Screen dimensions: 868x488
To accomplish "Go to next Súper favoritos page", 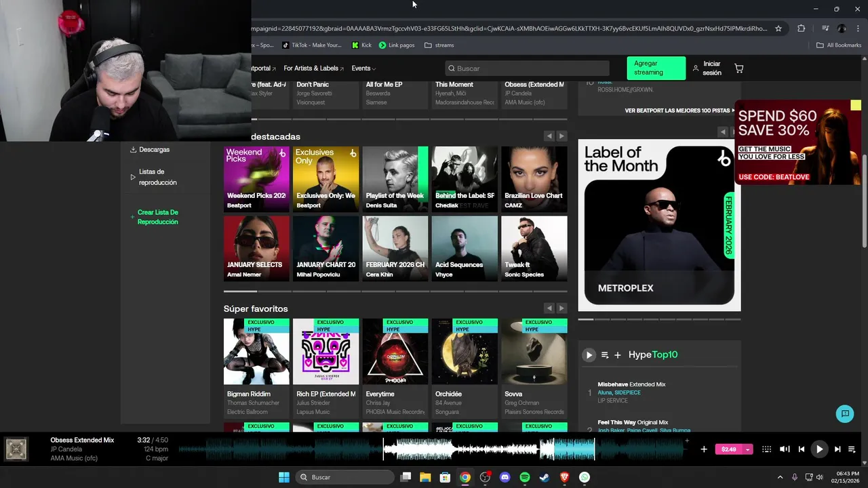I will pos(561,308).
